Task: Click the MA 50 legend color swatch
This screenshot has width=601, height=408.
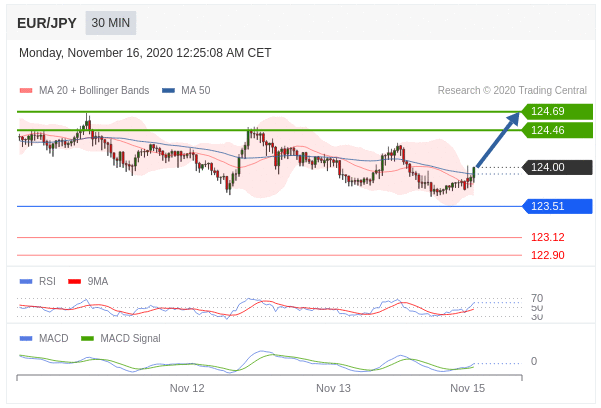Action: pyautogui.click(x=168, y=90)
